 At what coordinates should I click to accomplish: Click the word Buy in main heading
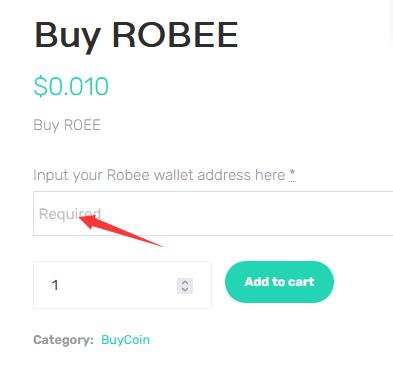tap(68, 36)
